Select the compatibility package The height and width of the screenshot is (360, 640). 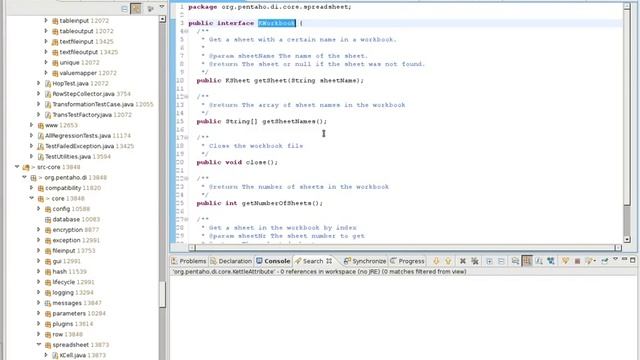69,188
